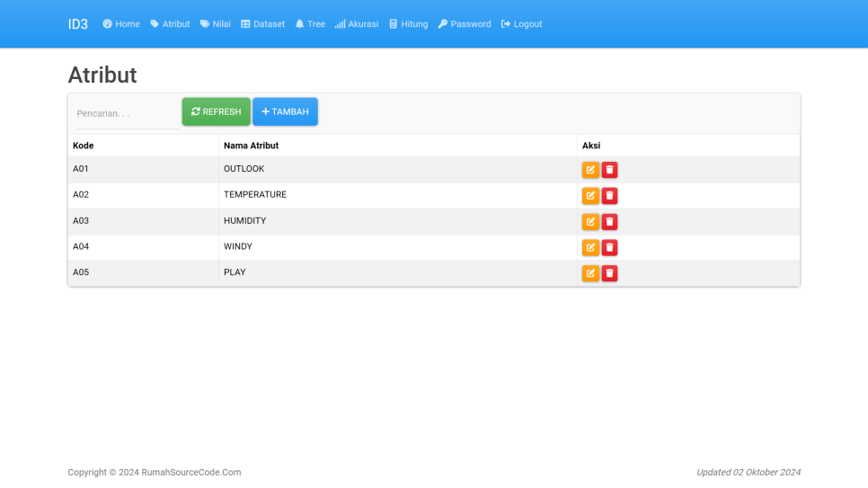868x488 pixels.
Task: Go to the Home menu item
Action: pos(121,24)
